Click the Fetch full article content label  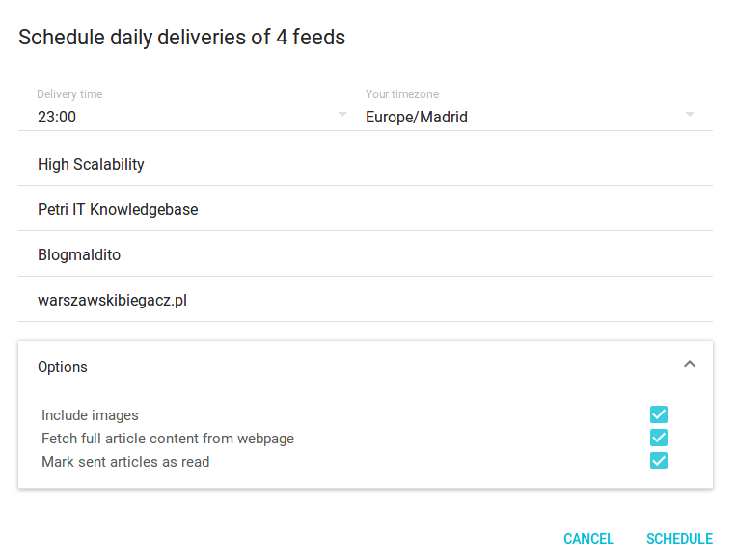168,439
